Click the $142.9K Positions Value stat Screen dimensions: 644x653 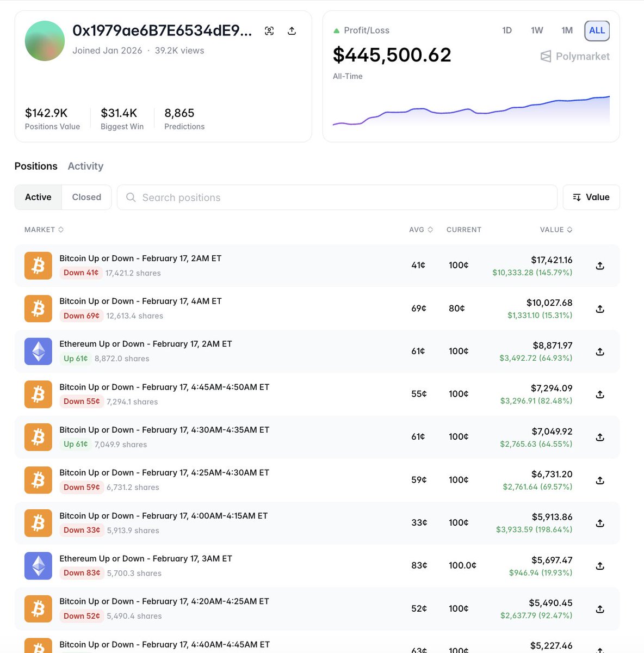click(52, 119)
